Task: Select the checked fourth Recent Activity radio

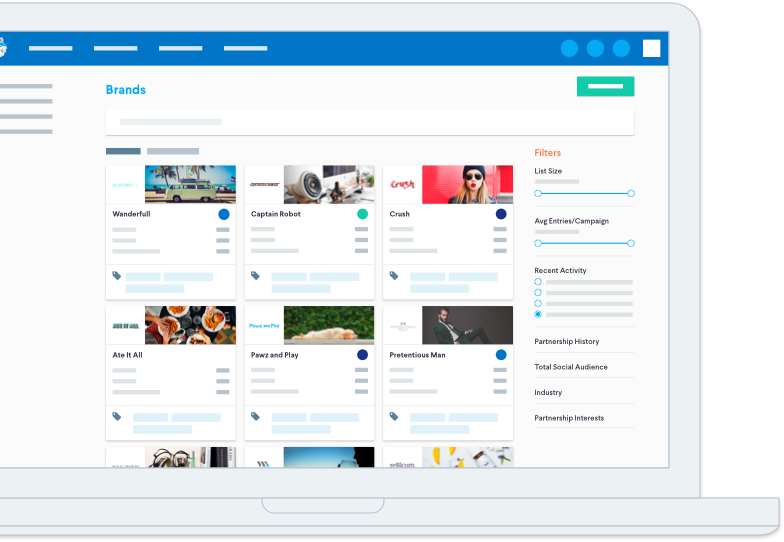Action: 538,314
